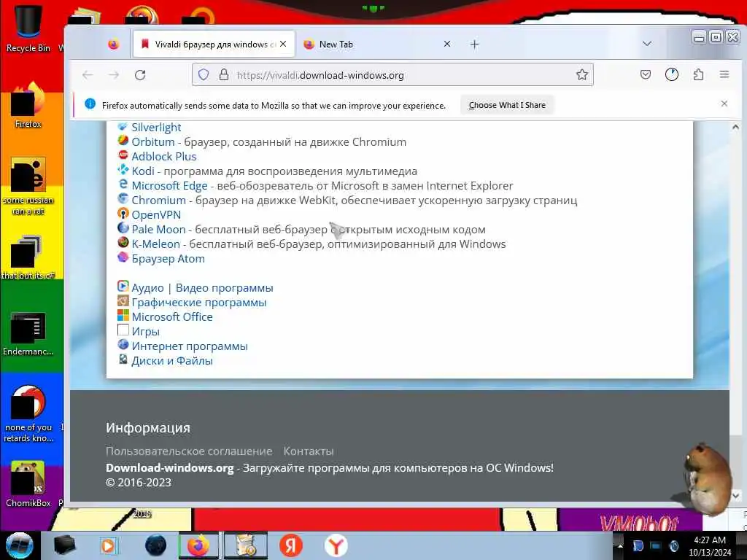Screen dimensions: 747x560
Task: Expand the list all tabs chevron
Action: (646, 44)
